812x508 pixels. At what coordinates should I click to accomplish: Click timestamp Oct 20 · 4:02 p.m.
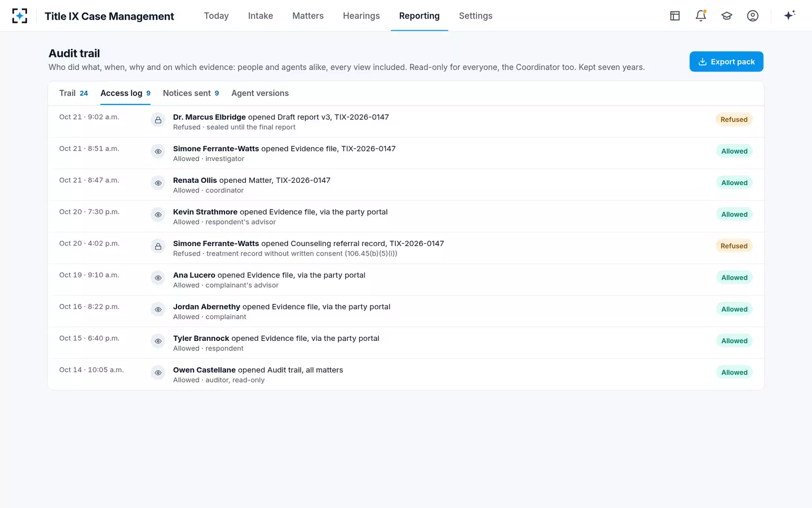point(89,243)
